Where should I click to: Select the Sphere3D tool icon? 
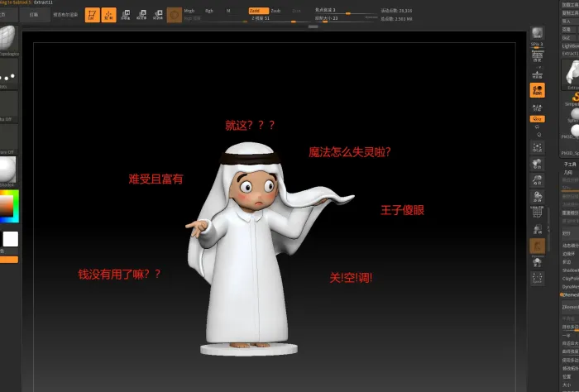coord(575,115)
